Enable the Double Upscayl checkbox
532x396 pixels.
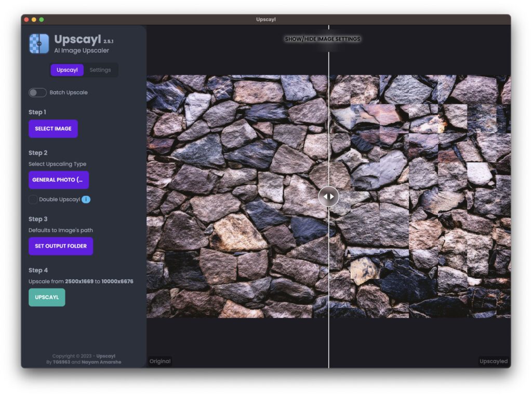[33, 199]
